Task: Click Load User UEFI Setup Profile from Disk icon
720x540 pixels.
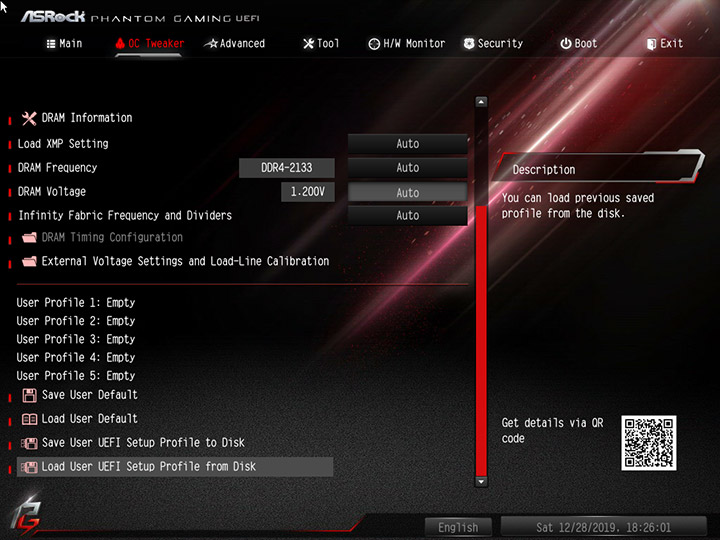Action: pos(29,467)
